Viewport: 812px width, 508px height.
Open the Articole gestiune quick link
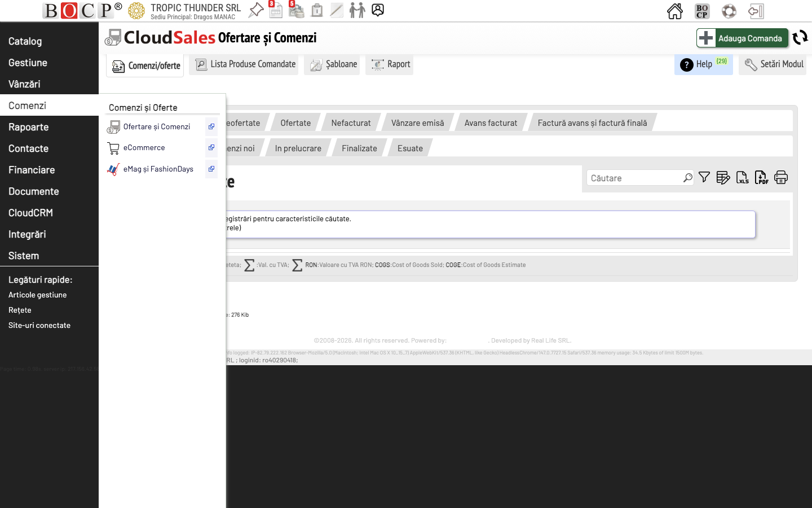click(38, 295)
